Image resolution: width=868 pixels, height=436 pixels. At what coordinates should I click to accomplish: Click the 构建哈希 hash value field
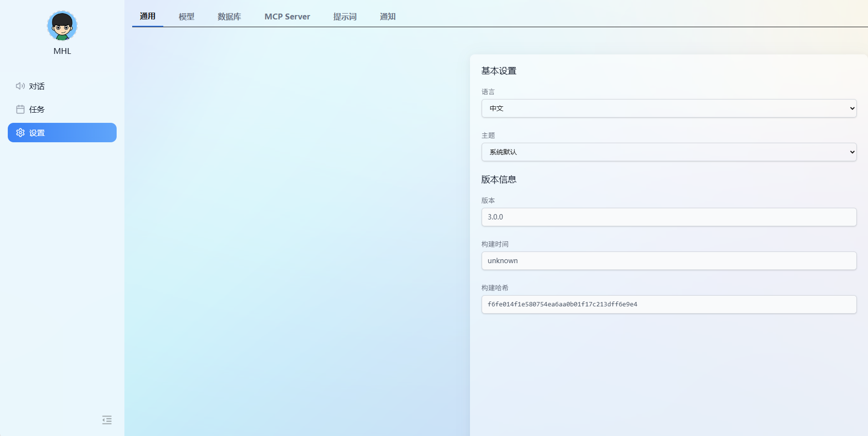pyautogui.click(x=669, y=304)
